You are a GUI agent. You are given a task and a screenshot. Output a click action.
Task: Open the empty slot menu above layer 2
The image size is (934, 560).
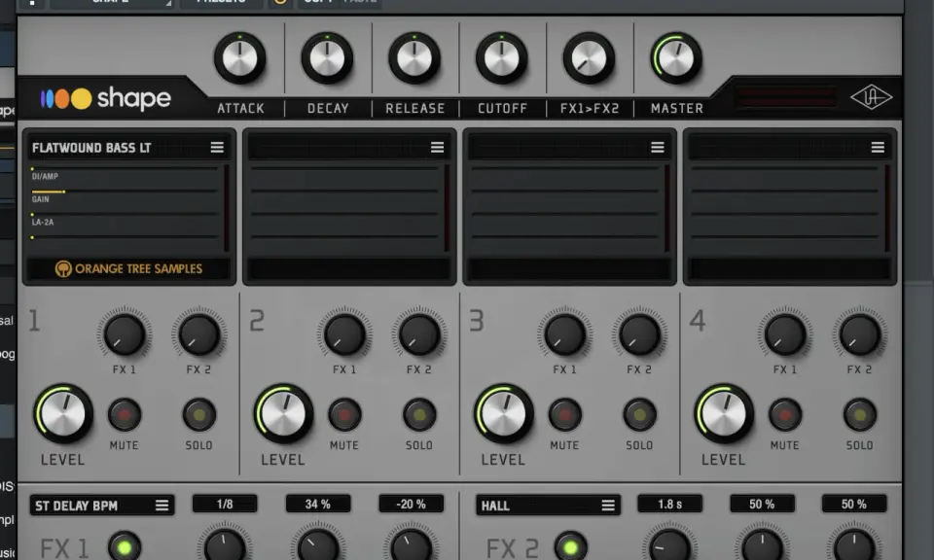[437, 147]
